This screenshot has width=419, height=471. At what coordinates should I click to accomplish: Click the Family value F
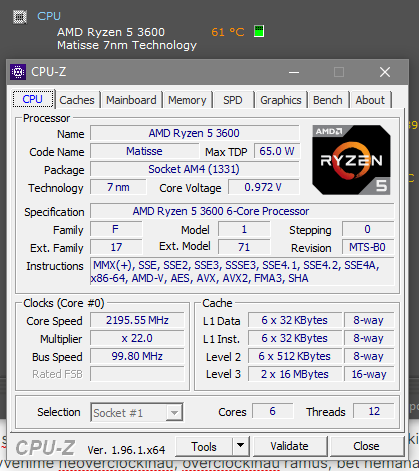click(x=116, y=229)
